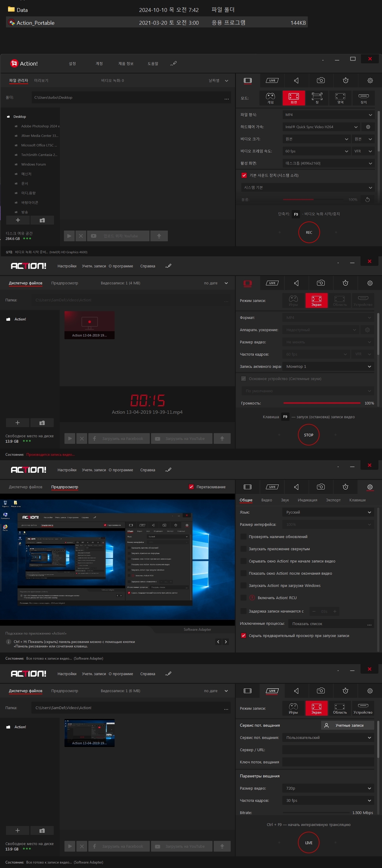382x868 pixels.
Task: Select the 화면 screen recording mode
Action: (x=294, y=98)
